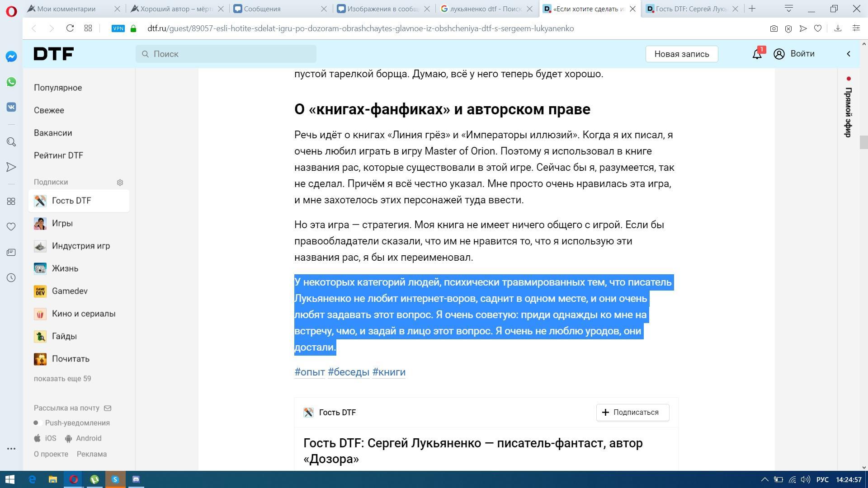Screen dimensions: 868x488
Task: Open History clock icon in sidebar
Action: pos(11,278)
